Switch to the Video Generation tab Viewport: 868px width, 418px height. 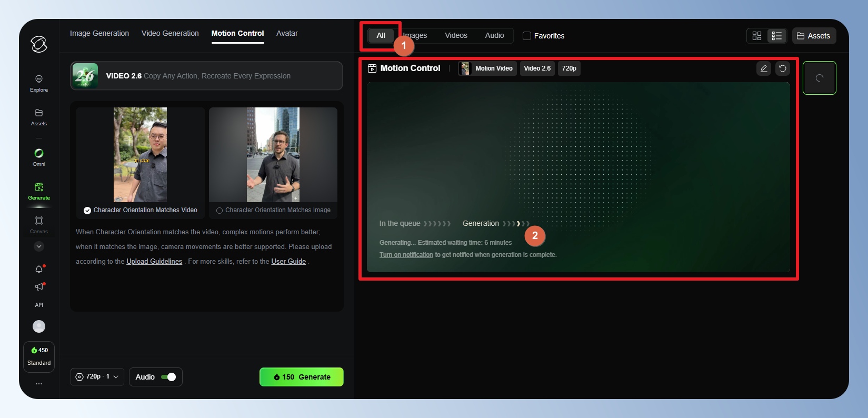(x=170, y=33)
